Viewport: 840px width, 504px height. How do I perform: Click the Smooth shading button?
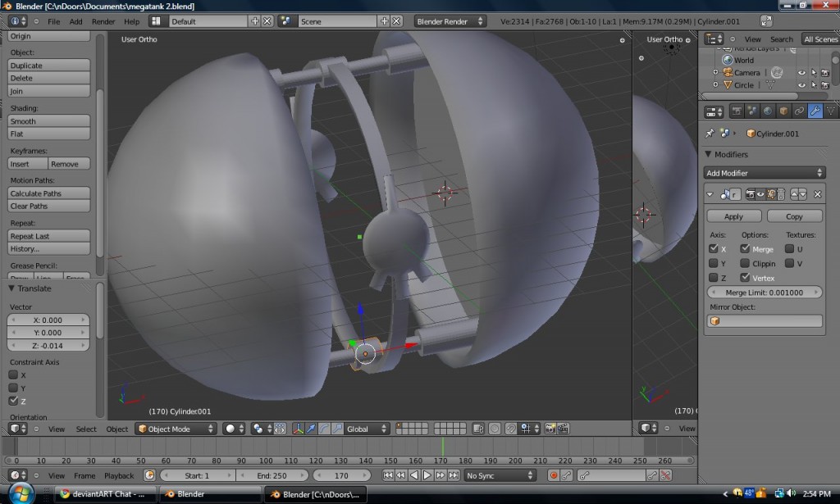point(48,121)
